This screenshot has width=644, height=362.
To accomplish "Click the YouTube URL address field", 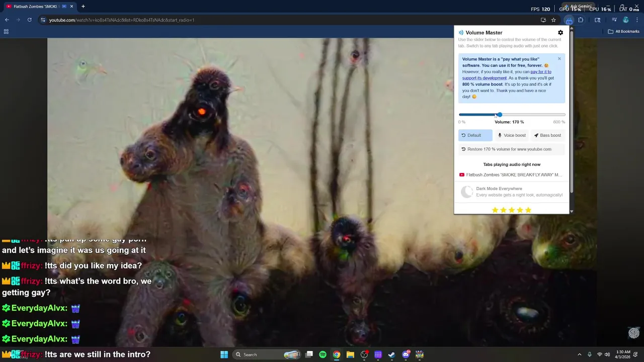I will [292, 20].
